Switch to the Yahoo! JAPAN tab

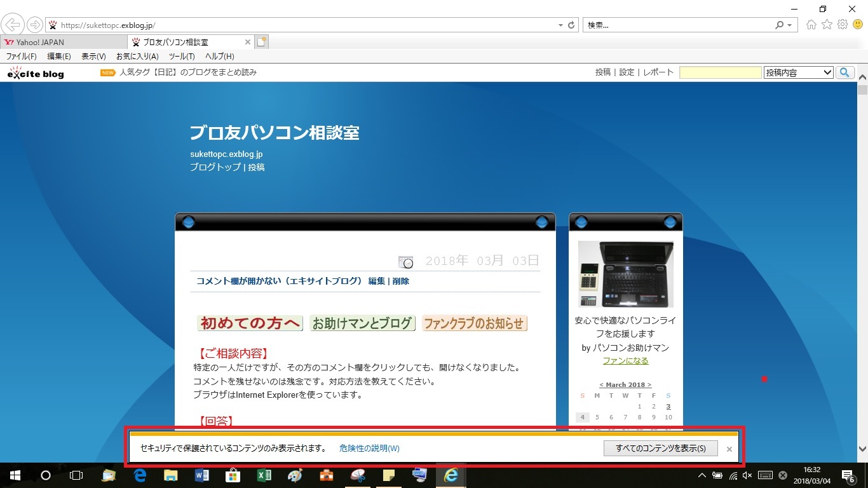(64, 42)
